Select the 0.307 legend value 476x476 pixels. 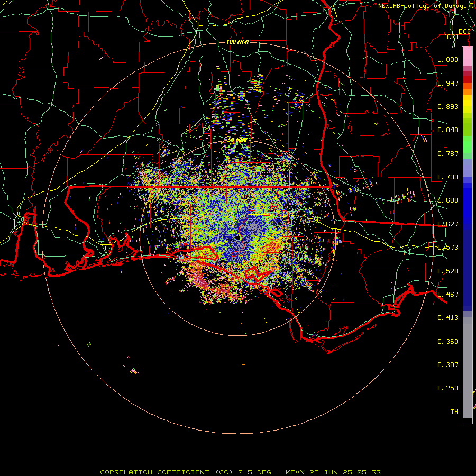click(448, 365)
